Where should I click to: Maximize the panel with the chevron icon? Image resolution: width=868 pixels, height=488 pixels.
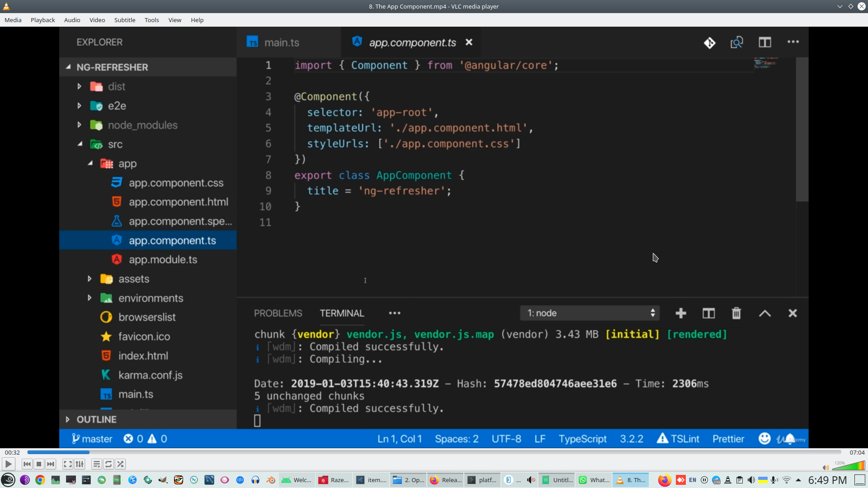(764, 313)
